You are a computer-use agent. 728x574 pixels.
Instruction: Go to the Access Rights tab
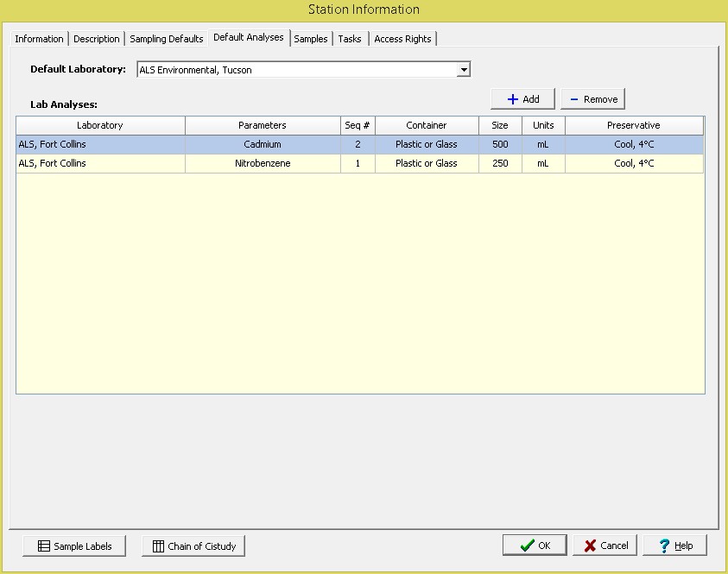(x=402, y=39)
